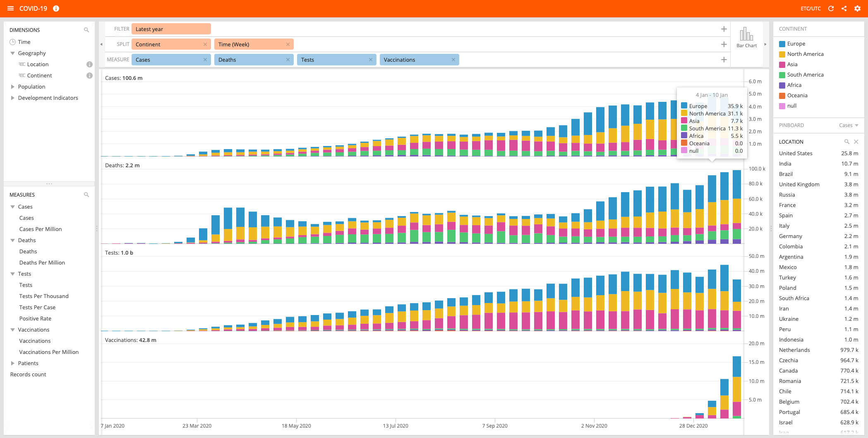
Task: Show info for Location dimension
Action: click(x=89, y=64)
